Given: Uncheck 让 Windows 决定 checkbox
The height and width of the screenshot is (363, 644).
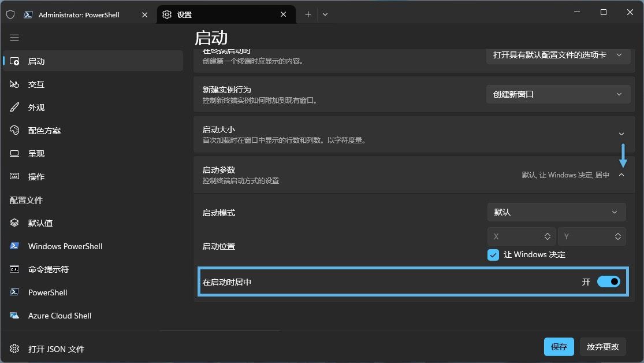Looking at the screenshot, I should [x=493, y=254].
